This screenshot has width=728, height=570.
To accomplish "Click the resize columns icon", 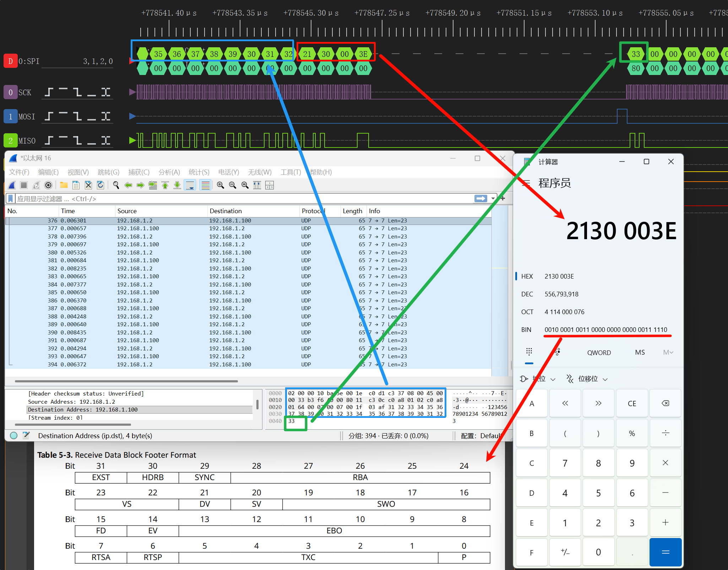I will coord(257,185).
